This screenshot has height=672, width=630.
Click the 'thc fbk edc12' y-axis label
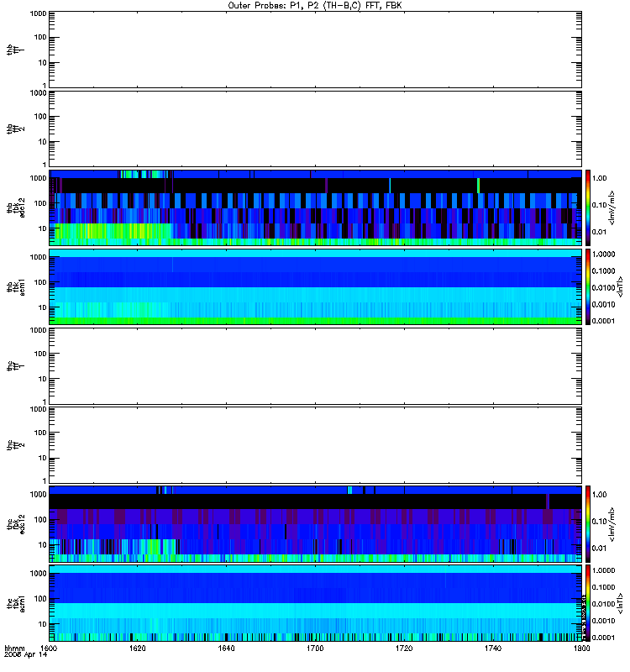16,524
